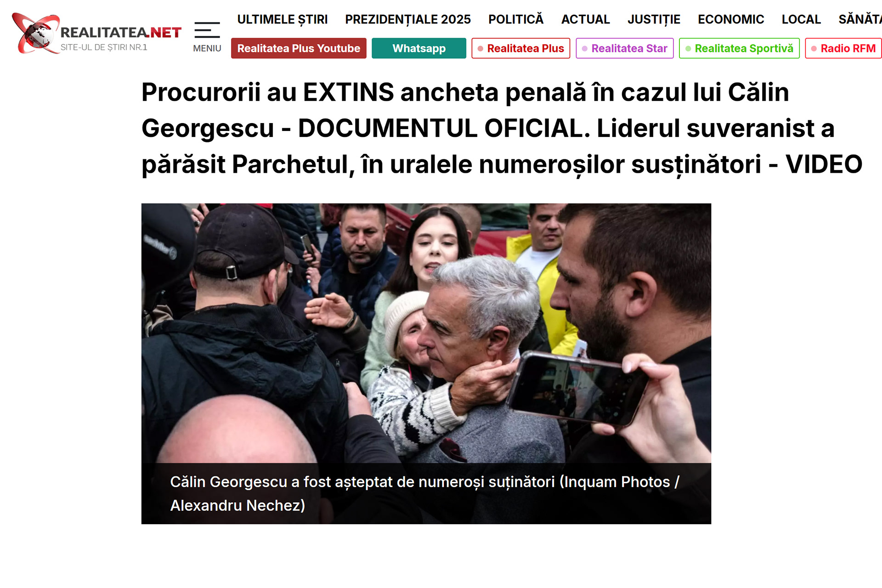Select the Actual menu item
Image resolution: width=882 pixels, height=588 pixels.
click(x=586, y=19)
